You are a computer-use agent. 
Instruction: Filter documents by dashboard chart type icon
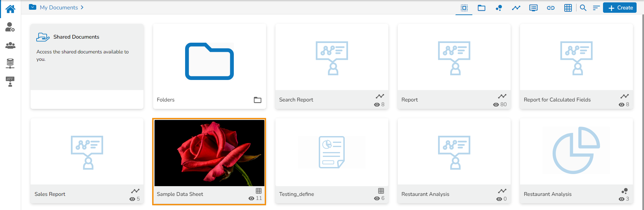[499, 8]
